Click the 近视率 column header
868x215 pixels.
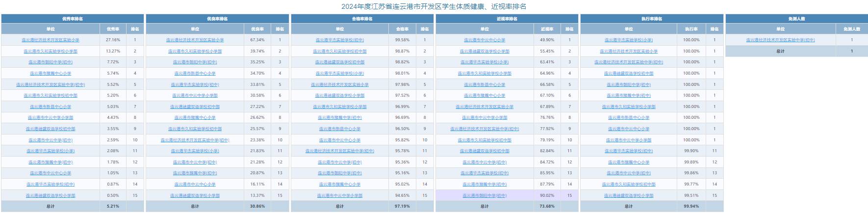547,29
